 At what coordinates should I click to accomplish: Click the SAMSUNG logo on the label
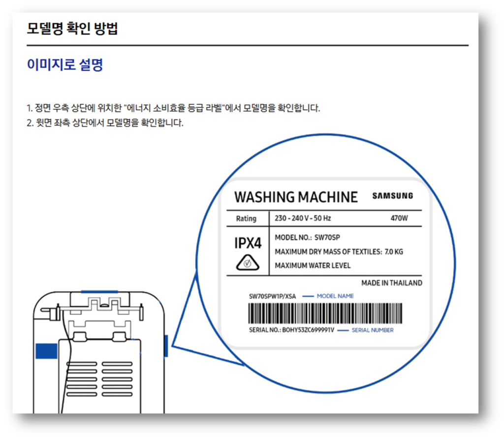tap(392, 196)
